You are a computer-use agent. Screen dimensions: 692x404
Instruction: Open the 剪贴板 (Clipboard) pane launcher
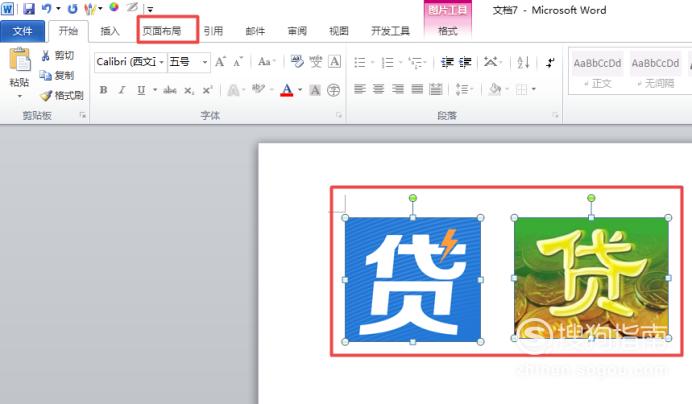click(x=83, y=115)
